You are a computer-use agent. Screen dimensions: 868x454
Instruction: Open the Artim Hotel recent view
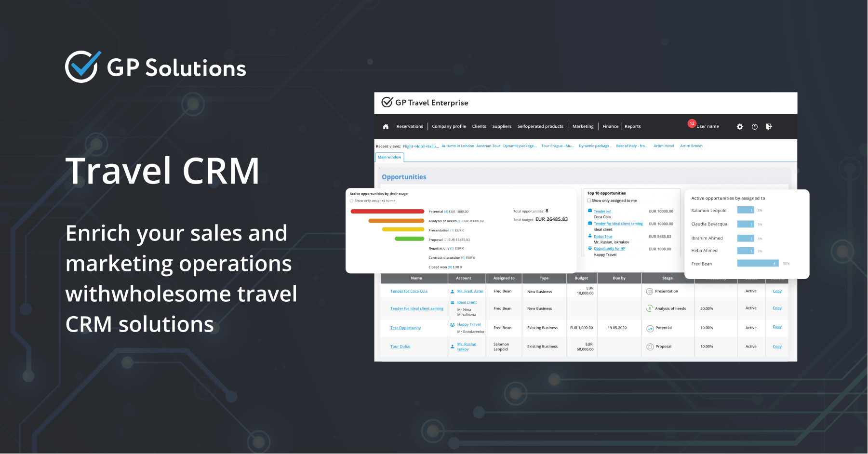(664, 146)
